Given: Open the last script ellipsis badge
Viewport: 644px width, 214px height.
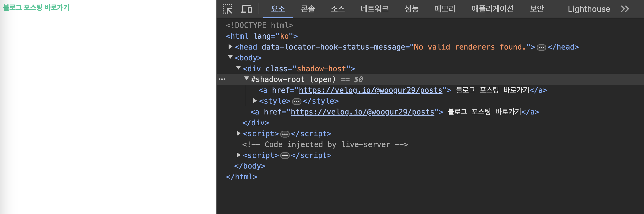Looking at the screenshot, I should point(285,156).
